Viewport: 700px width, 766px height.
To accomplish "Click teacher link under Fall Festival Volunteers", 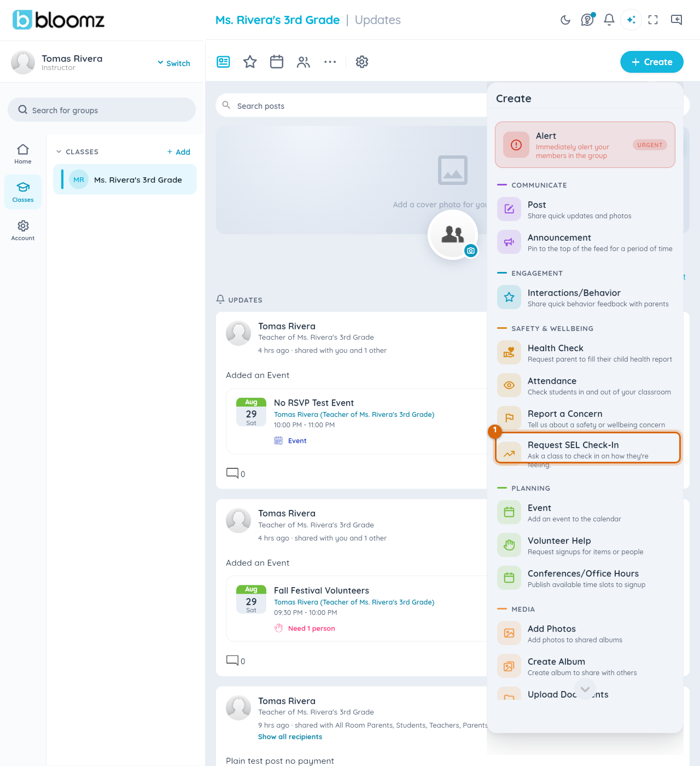I will pos(354,602).
